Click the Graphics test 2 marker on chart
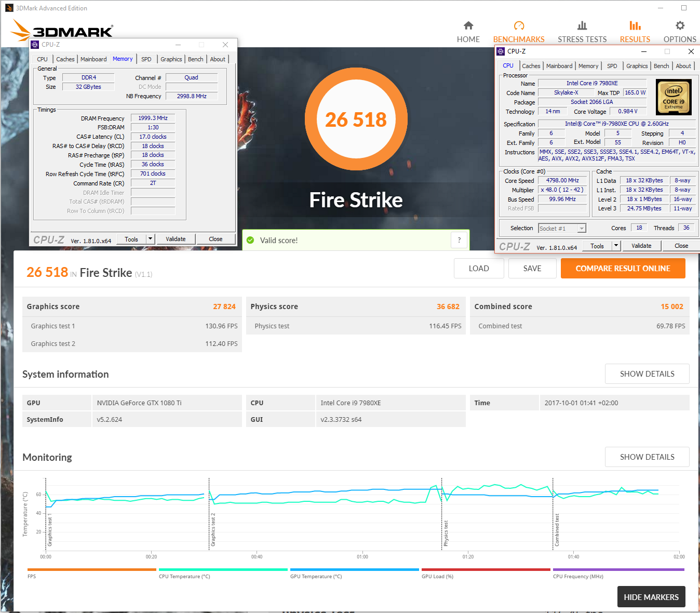Viewport: 700px width, 613px height. coord(212,529)
